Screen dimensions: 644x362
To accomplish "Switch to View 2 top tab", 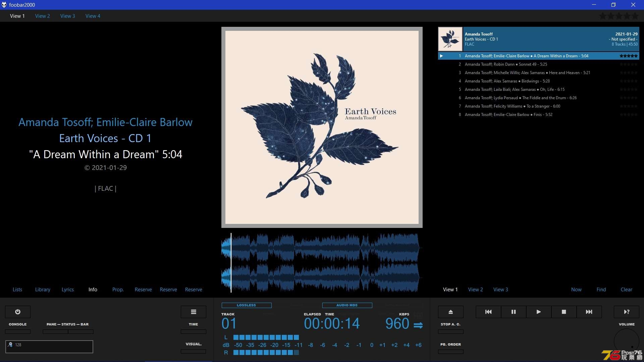I will tap(43, 16).
